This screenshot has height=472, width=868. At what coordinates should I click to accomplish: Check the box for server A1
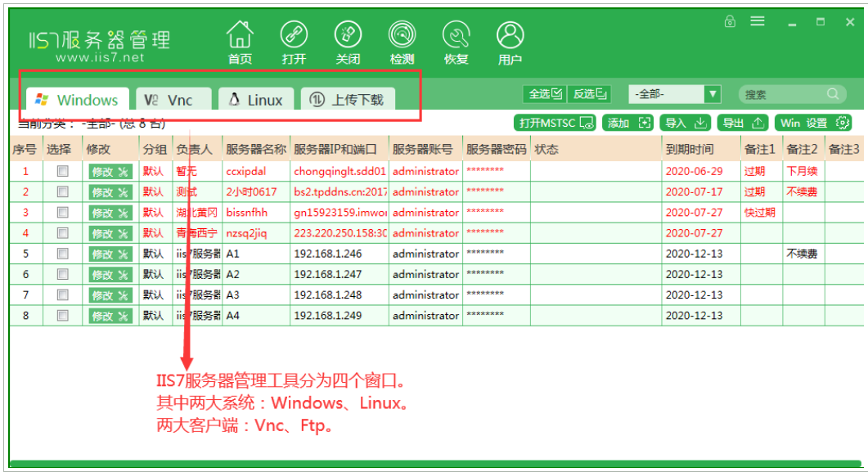coord(62,254)
